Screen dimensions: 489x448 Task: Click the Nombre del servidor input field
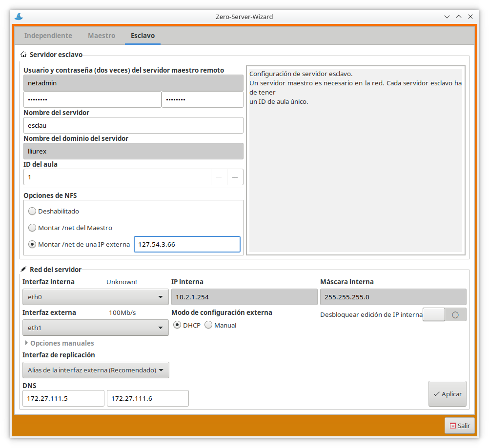[x=133, y=125]
